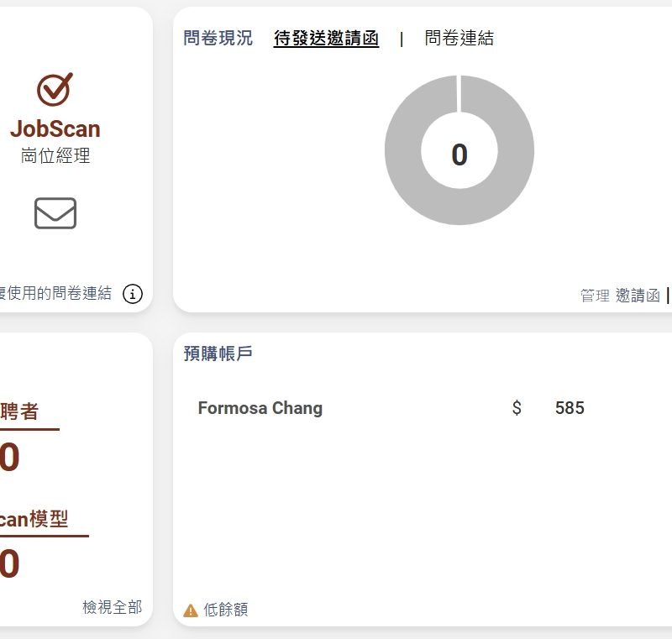The image size is (672, 639).
Task: Click the 預購帳戶 section heading
Action: pos(218,354)
